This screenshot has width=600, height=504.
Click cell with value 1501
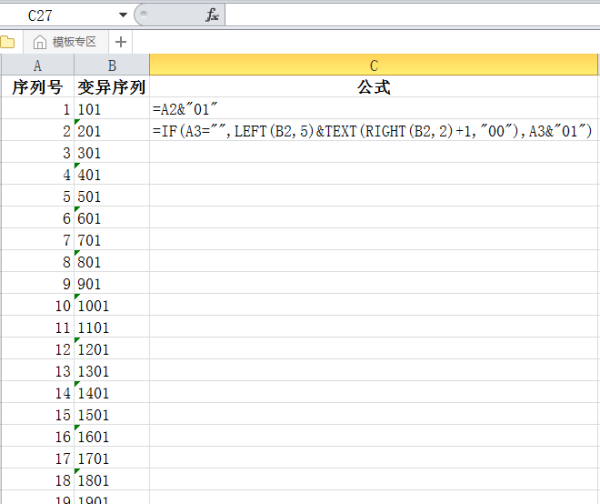pos(112,414)
